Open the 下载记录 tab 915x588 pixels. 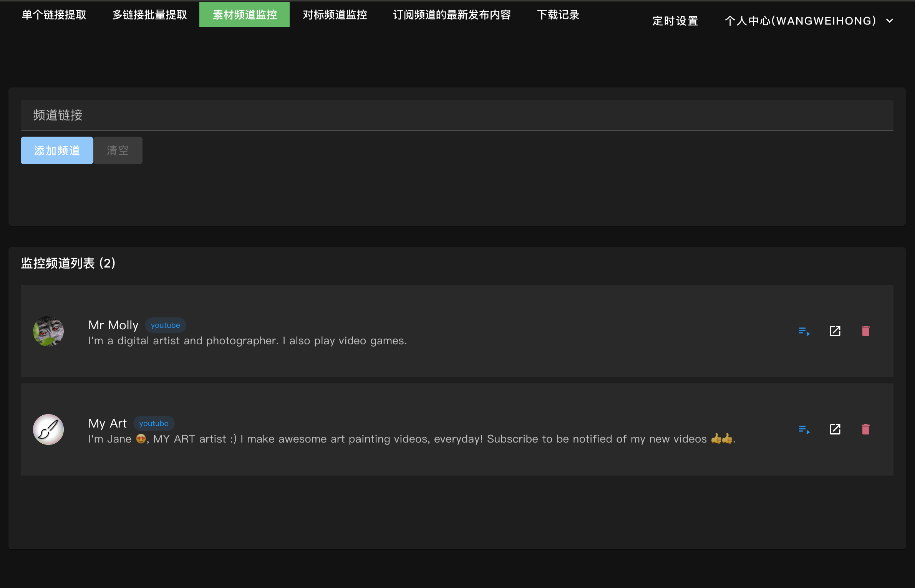[558, 15]
